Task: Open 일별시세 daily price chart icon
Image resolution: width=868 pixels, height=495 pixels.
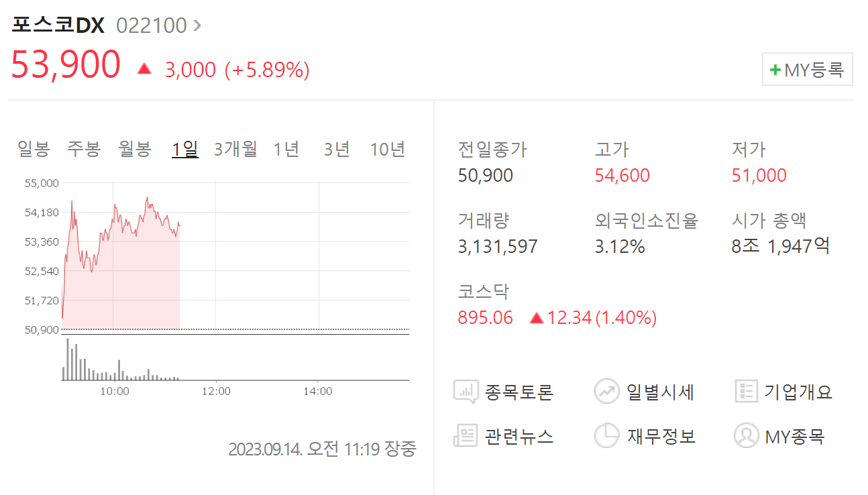Action: tap(607, 392)
